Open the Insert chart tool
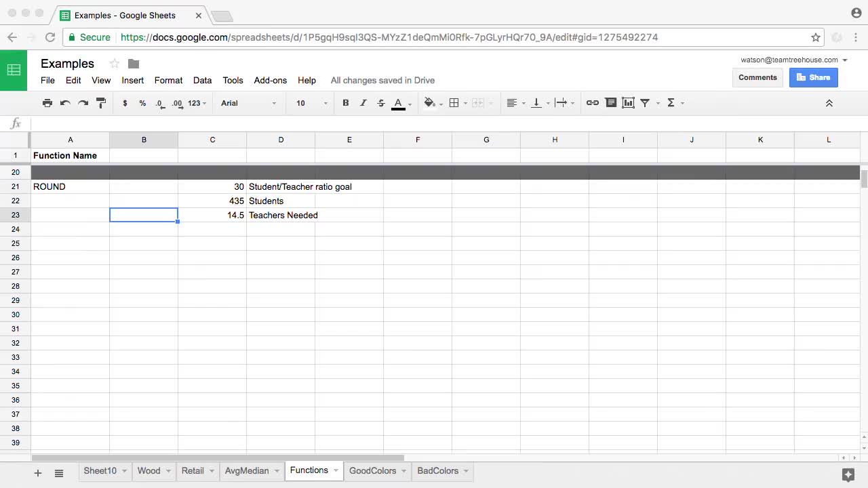 click(628, 103)
